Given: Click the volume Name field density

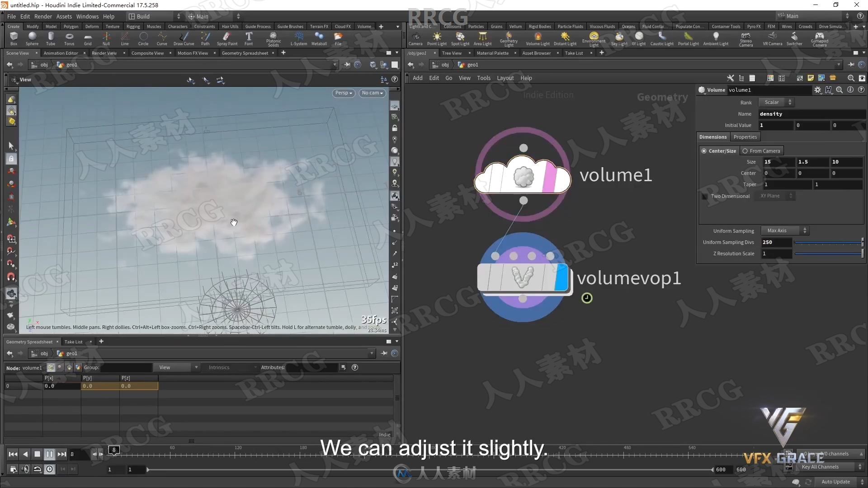Looking at the screenshot, I should 812,114.
